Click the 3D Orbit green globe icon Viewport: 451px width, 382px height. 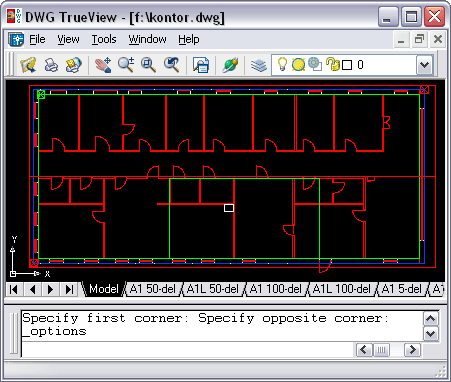230,65
